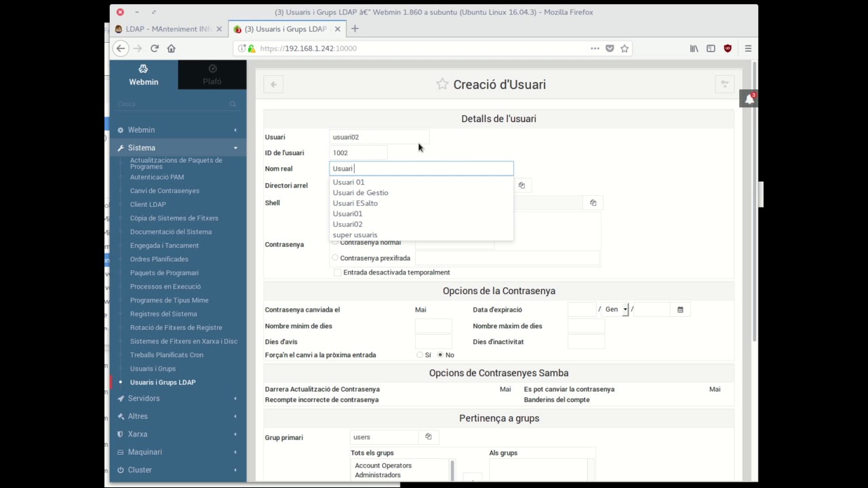
Task: Open the calendar picker for Data d'expiració
Action: pyautogui.click(x=680, y=310)
